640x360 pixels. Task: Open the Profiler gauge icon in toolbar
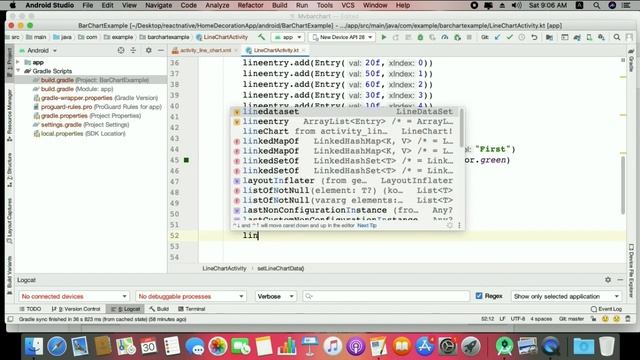[444, 37]
